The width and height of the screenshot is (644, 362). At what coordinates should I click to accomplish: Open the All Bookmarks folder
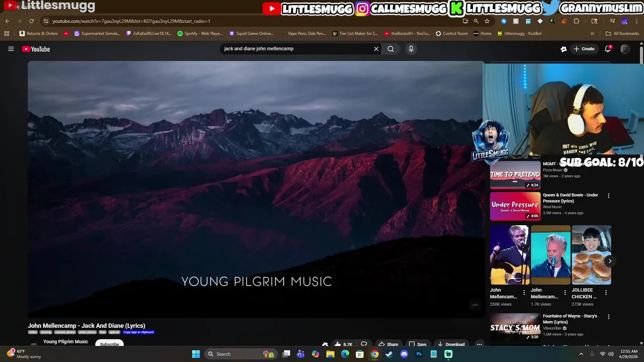tap(622, 34)
